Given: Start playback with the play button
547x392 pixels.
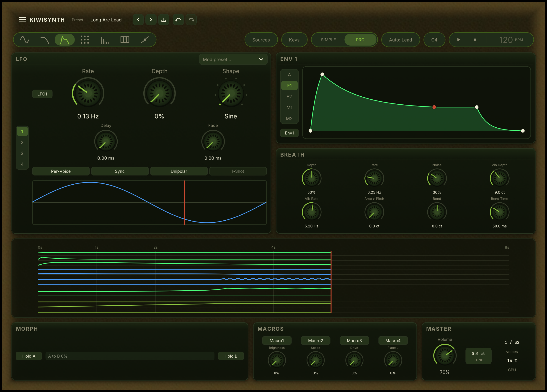Looking at the screenshot, I should tap(459, 40).
